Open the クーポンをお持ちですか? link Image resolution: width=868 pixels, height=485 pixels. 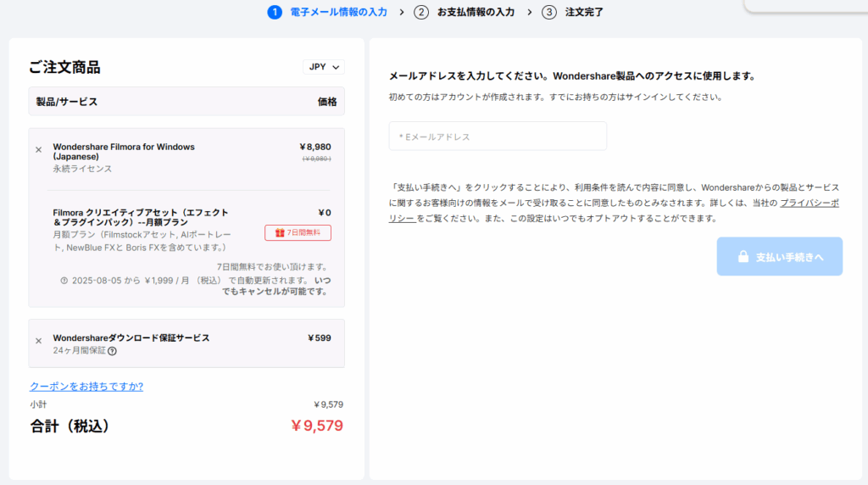tap(86, 387)
